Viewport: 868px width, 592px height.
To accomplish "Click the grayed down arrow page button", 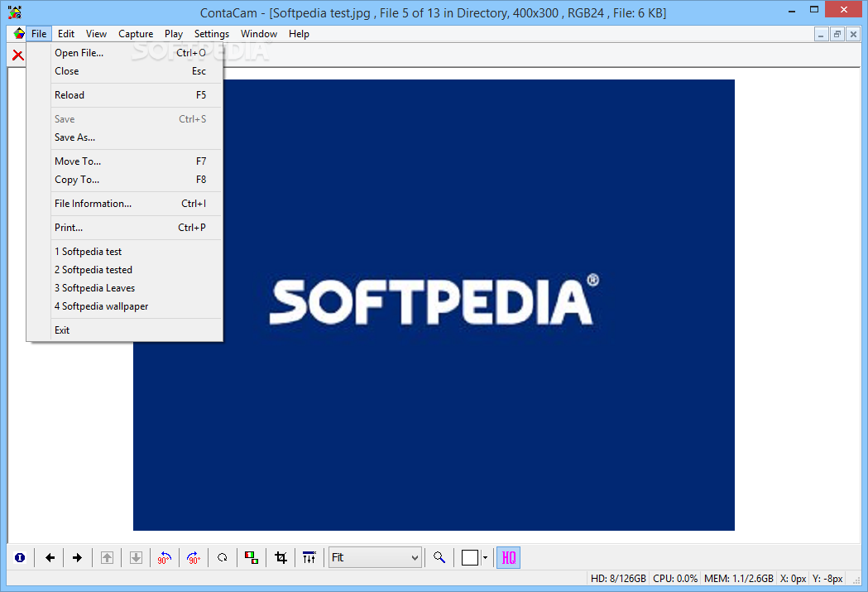I will click(x=136, y=558).
